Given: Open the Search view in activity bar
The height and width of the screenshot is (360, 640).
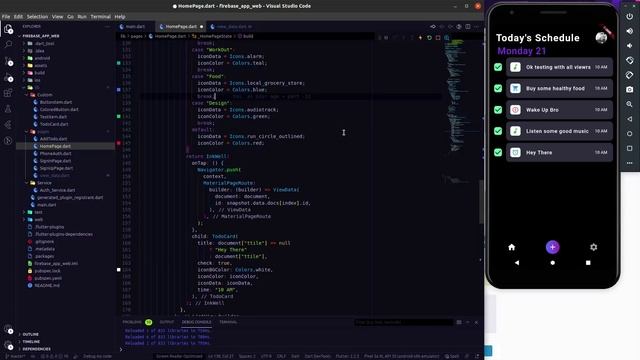Looking at the screenshot, I should coord(8,44).
